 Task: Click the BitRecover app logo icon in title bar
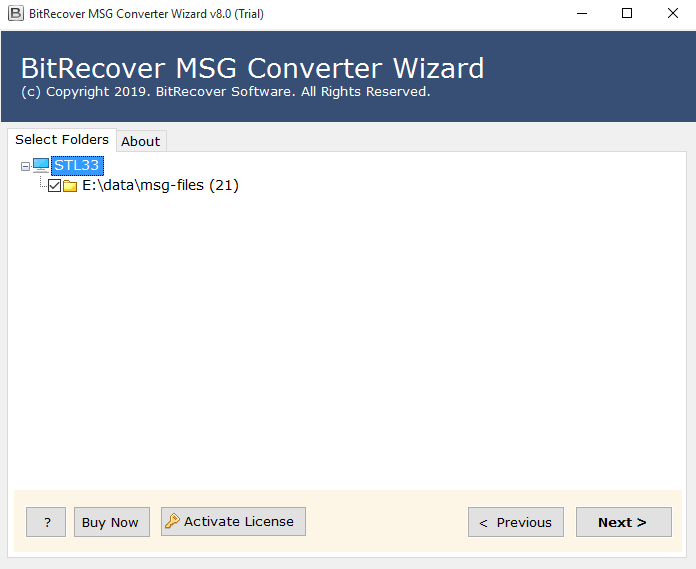tap(16, 13)
